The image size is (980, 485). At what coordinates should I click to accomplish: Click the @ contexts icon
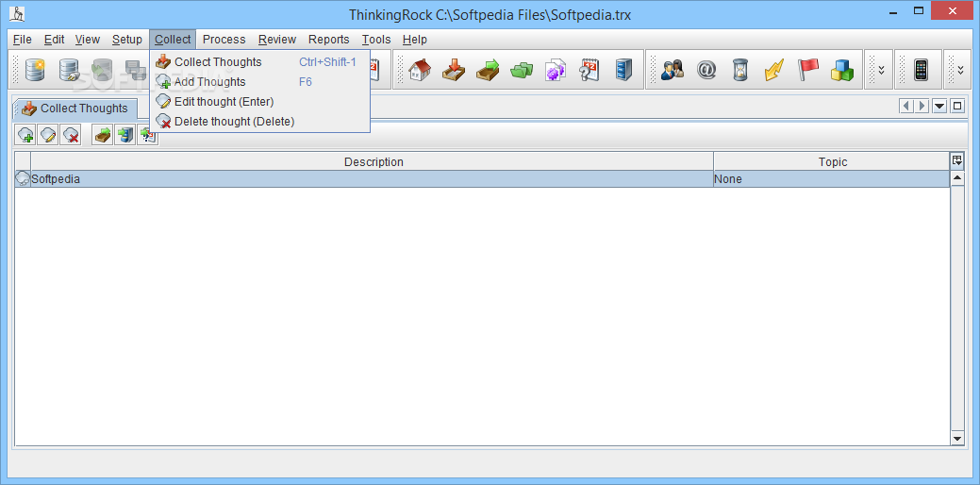[706, 70]
